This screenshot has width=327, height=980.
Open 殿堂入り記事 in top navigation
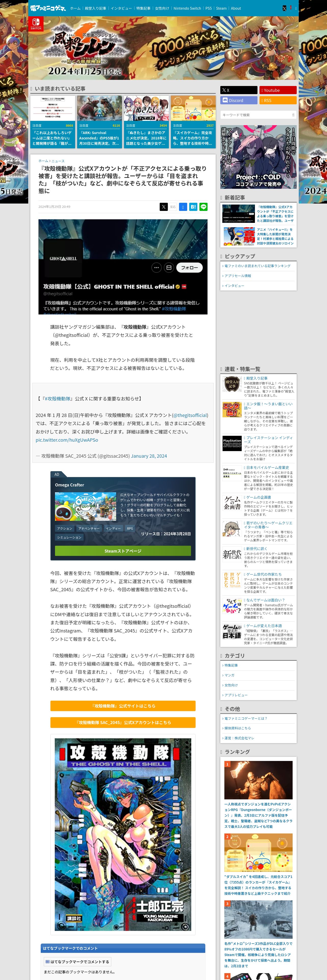(x=96, y=8)
